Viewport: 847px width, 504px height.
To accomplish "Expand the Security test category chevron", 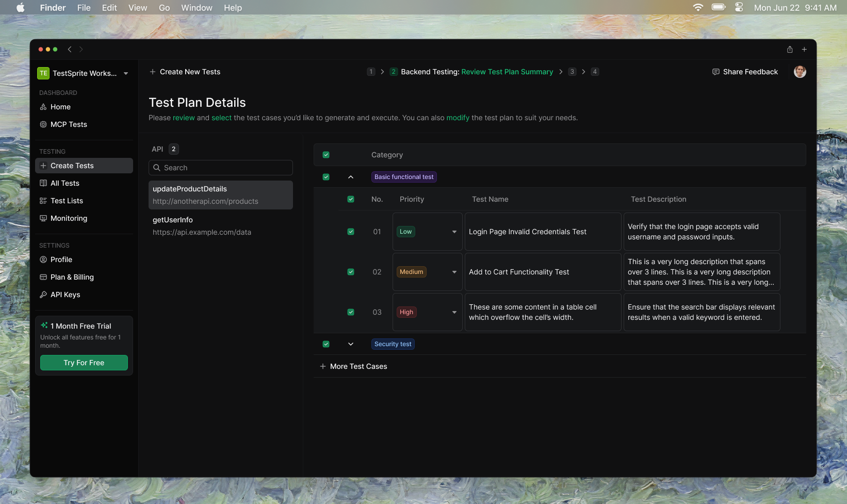I will pyautogui.click(x=351, y=344).
